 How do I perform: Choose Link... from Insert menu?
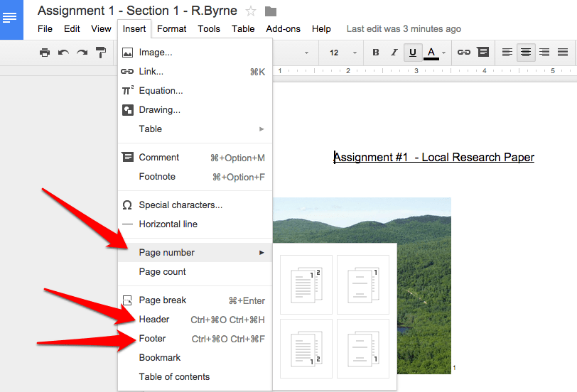[195, 71]
